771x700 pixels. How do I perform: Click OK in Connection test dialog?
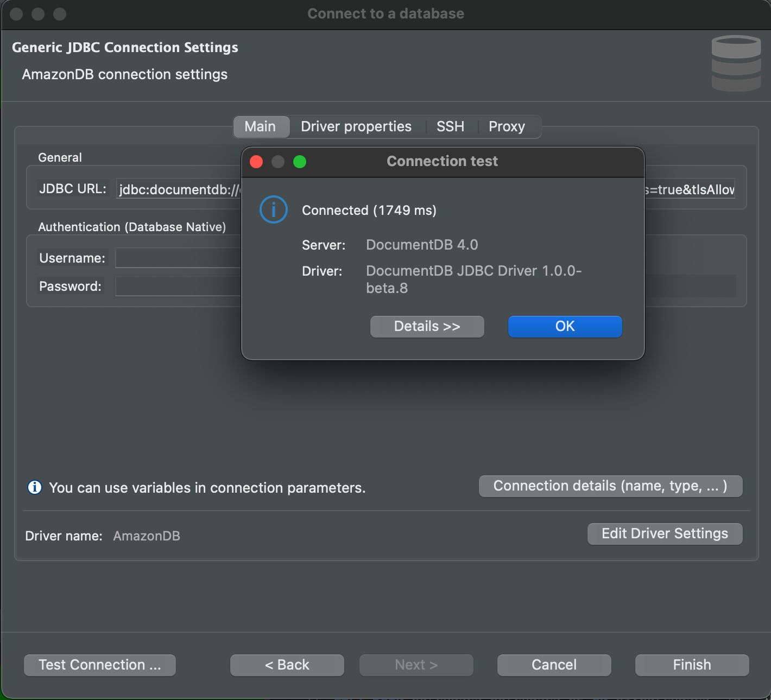tap(565, 326)
